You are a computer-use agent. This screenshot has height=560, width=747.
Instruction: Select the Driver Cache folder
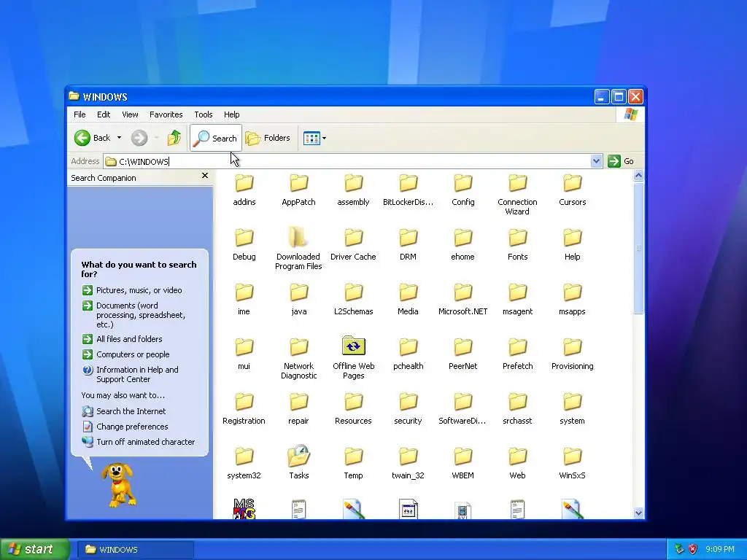pyautogui.click(x=354, y=244)
